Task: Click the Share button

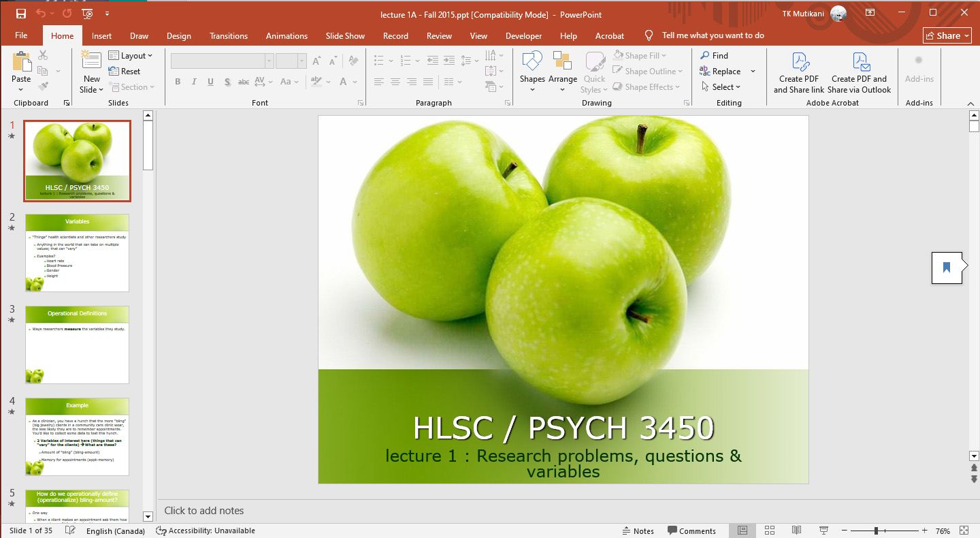Action: (x=947, y=36)
